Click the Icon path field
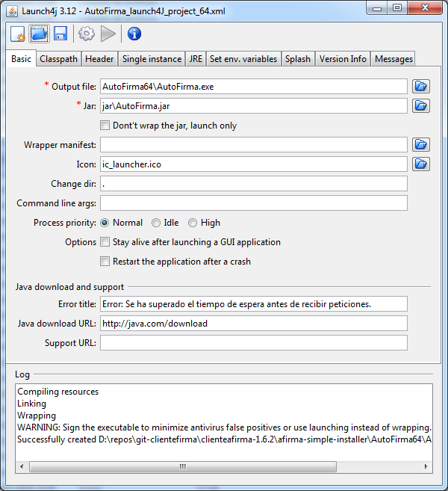The width and height of the screenshot is (448, 491). (254, 164)
